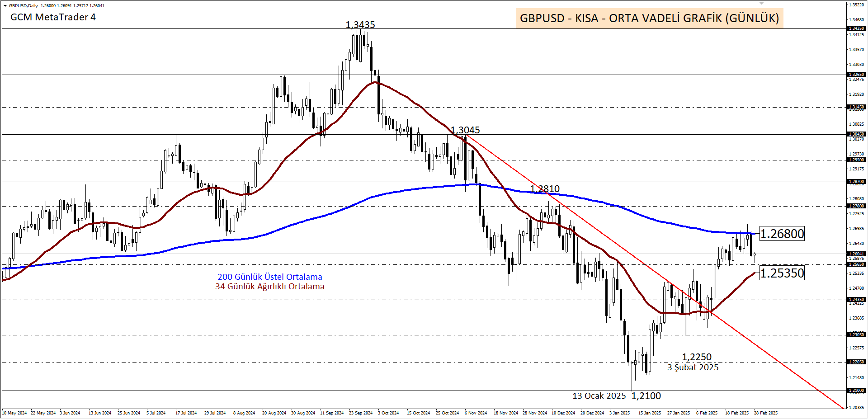
Task: Click the 1.22050 price tag on the axis
Action: point(856,362)
